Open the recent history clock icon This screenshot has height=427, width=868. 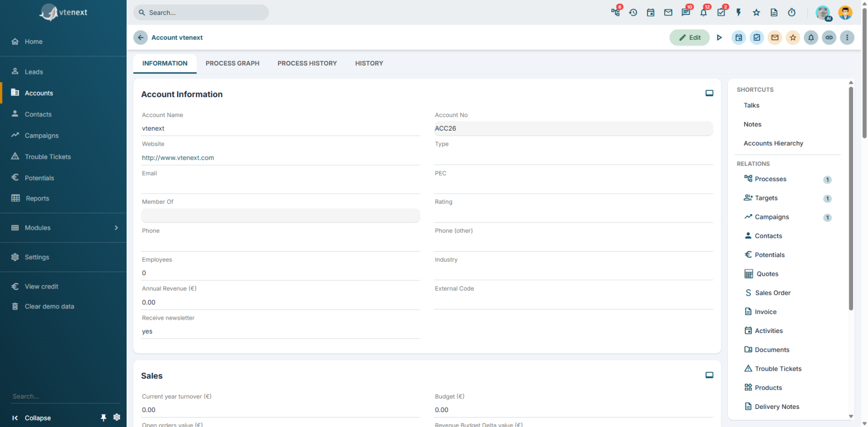pyautogui.click(x=633, y=12)
